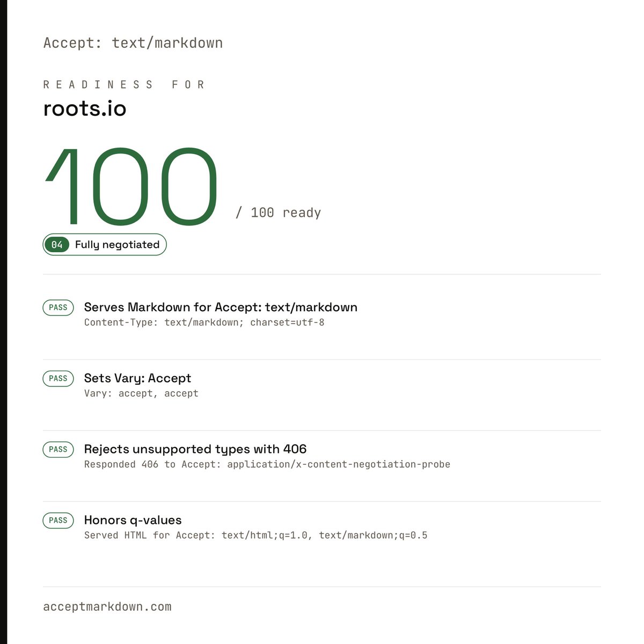Image resolution: width=644 pixels, height=644 pixels.
Task: Click 'Content-Type: text/markdown; charset=utf-8' detail
Action: [204, 323]
